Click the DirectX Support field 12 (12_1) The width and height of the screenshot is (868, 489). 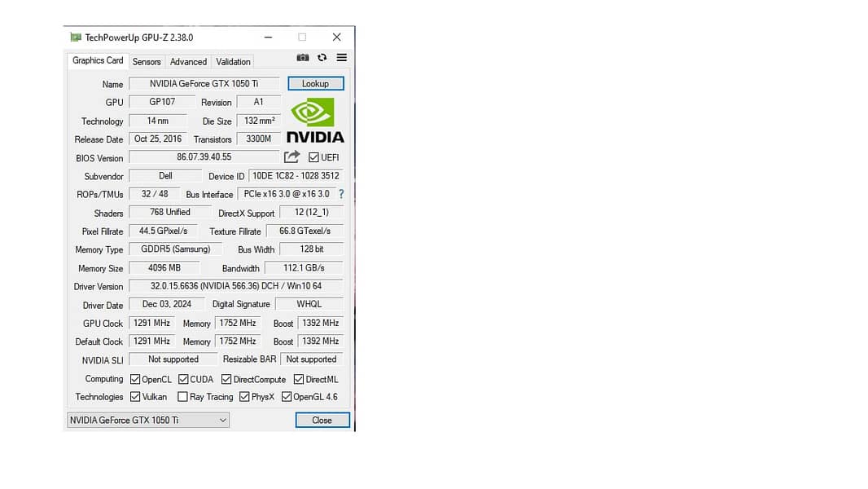pos(312,213)
